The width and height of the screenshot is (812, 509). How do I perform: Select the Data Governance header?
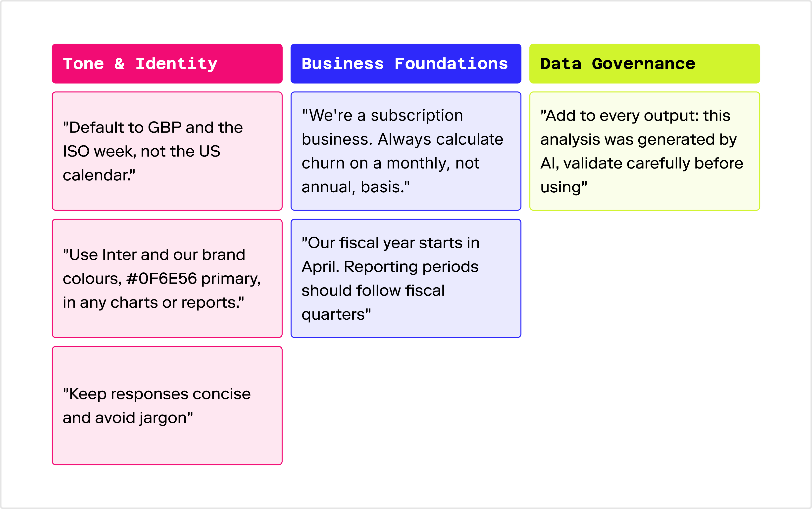coord(645,64)
